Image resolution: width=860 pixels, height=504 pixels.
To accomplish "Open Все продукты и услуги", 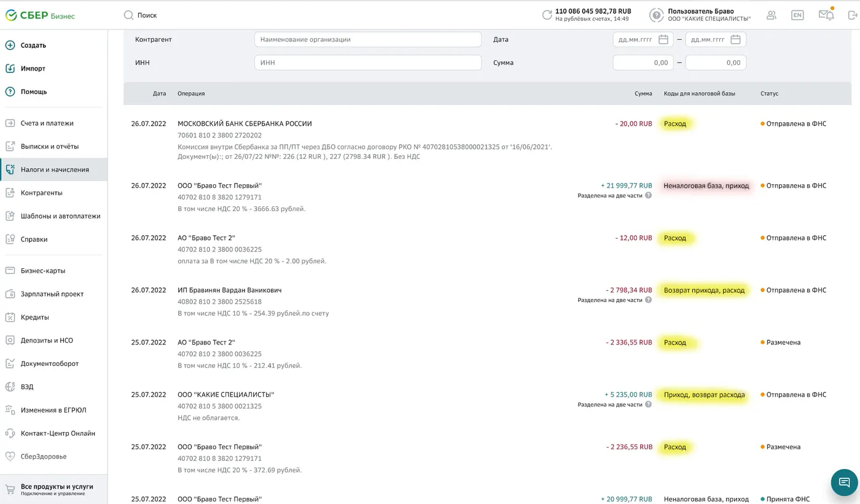I will click(x=53, y=489).
